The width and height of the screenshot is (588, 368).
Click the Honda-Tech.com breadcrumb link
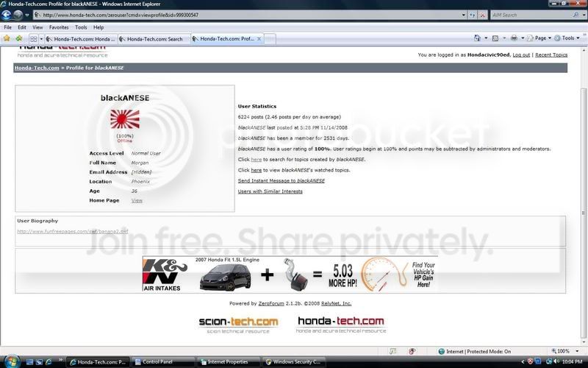click(x=37, y=68)
